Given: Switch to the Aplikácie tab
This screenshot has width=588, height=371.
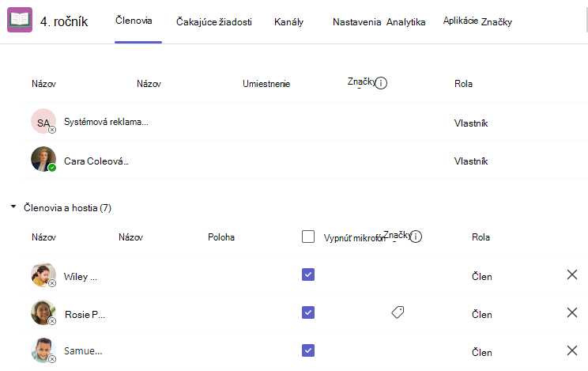Looking at the screenshot, I should [x=460, y=21].
